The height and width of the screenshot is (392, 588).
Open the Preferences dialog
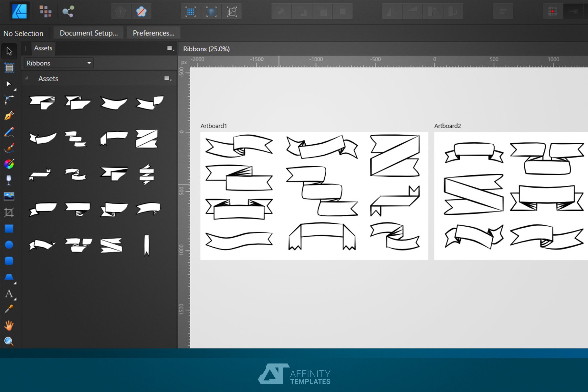pyautogui.click(x=153, y=33)
